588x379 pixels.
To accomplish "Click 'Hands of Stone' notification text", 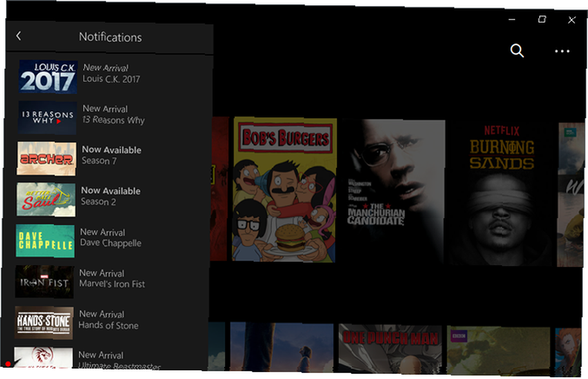I will click(108, 325).
